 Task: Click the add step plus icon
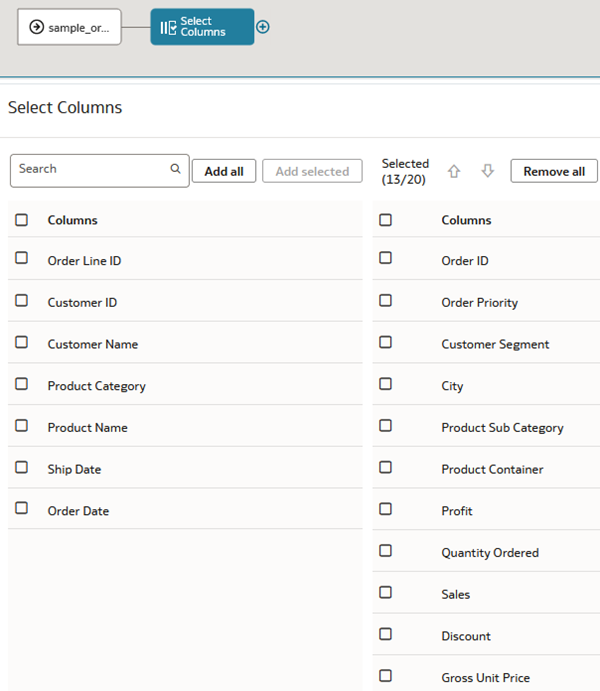tap(263, 27)
